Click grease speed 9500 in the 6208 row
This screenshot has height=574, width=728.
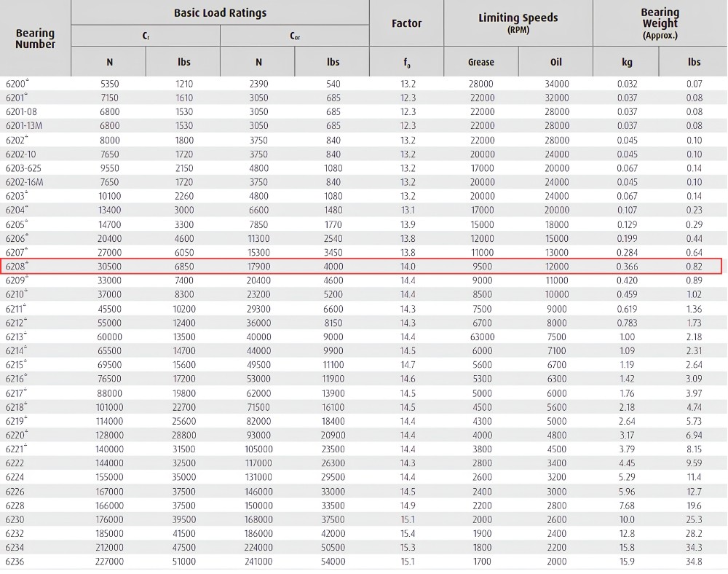tap(482, 267)
